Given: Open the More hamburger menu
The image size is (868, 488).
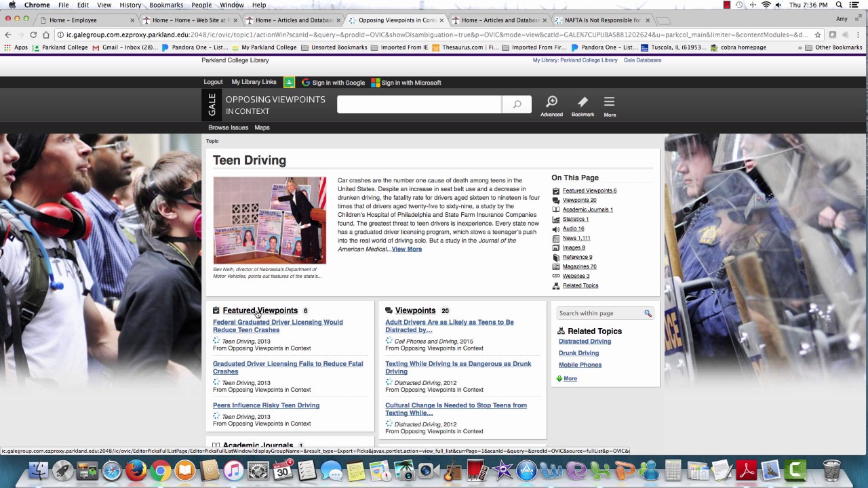Looking at the screenshot, I should [610, 102].
